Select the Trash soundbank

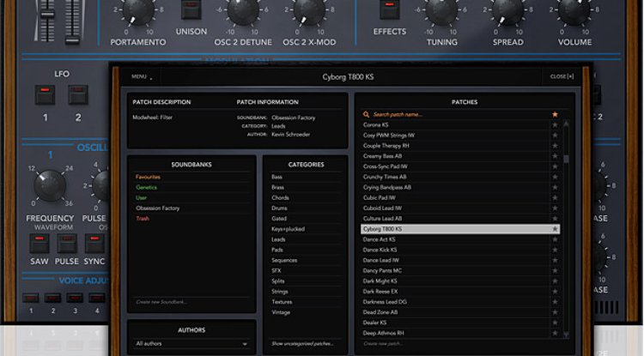[143, 219]
